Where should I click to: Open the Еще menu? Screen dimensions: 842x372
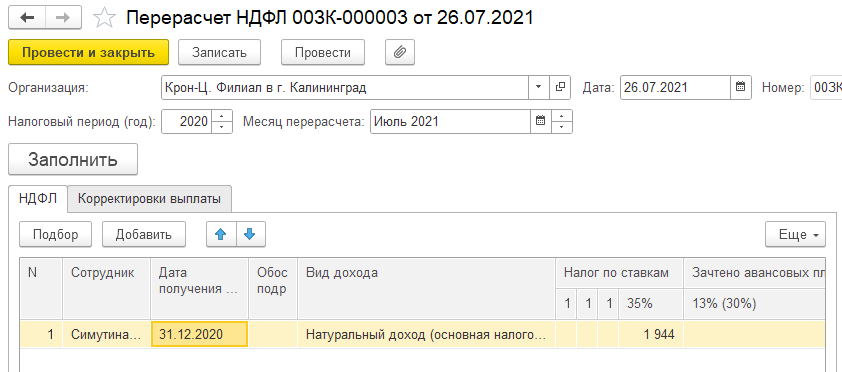pyautogui.click(x=795, y=235)
